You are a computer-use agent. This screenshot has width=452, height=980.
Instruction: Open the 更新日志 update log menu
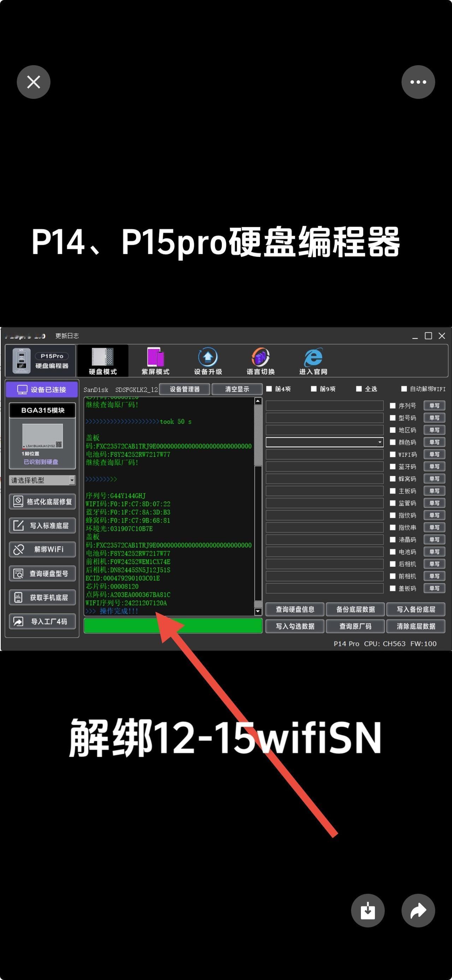point(67,336)
